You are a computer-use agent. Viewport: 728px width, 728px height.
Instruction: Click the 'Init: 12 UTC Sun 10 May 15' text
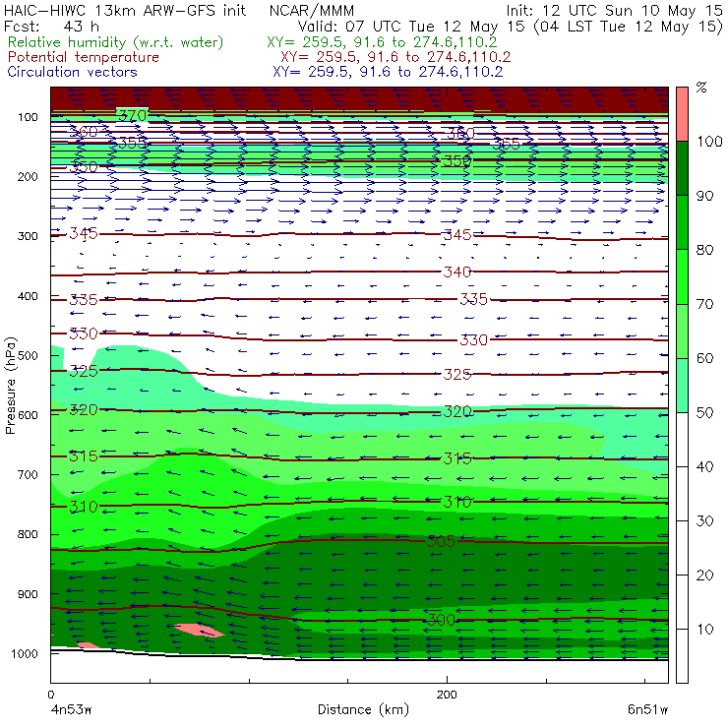point(614,10)
